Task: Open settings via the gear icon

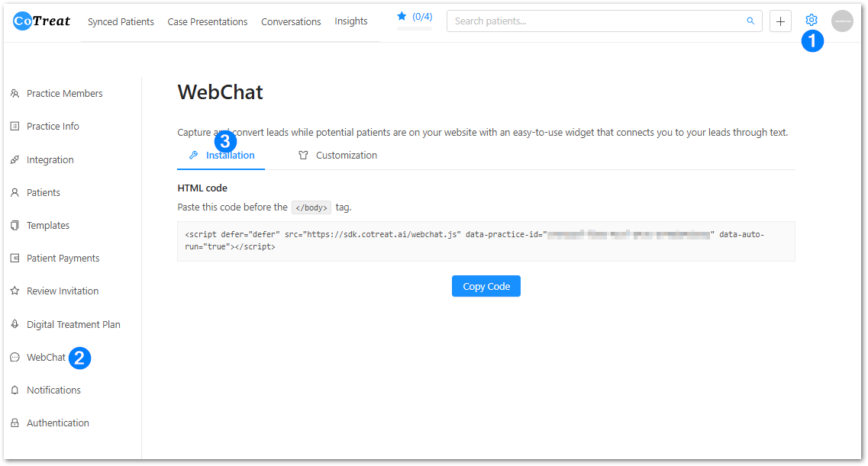Action: coord(811,21)
